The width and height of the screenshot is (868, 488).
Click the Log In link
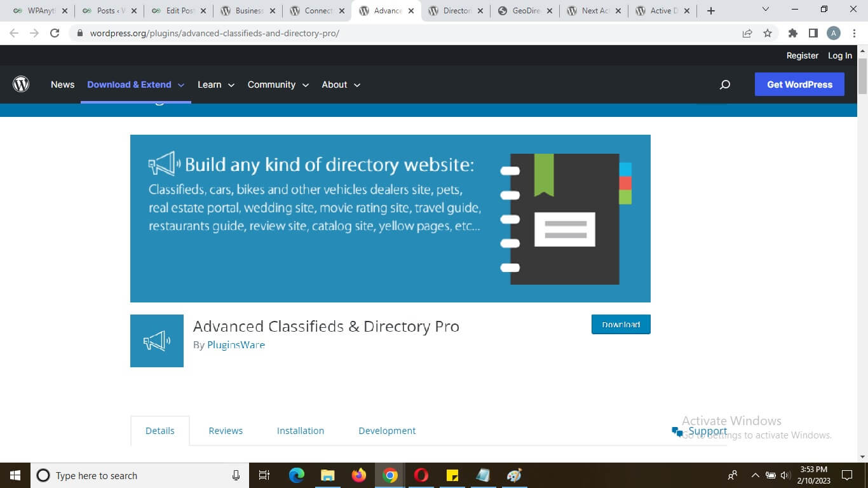pos(840,56)
